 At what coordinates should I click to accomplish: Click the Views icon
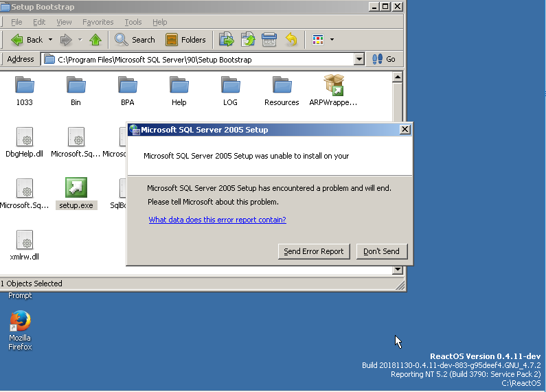tap(318, 40)
